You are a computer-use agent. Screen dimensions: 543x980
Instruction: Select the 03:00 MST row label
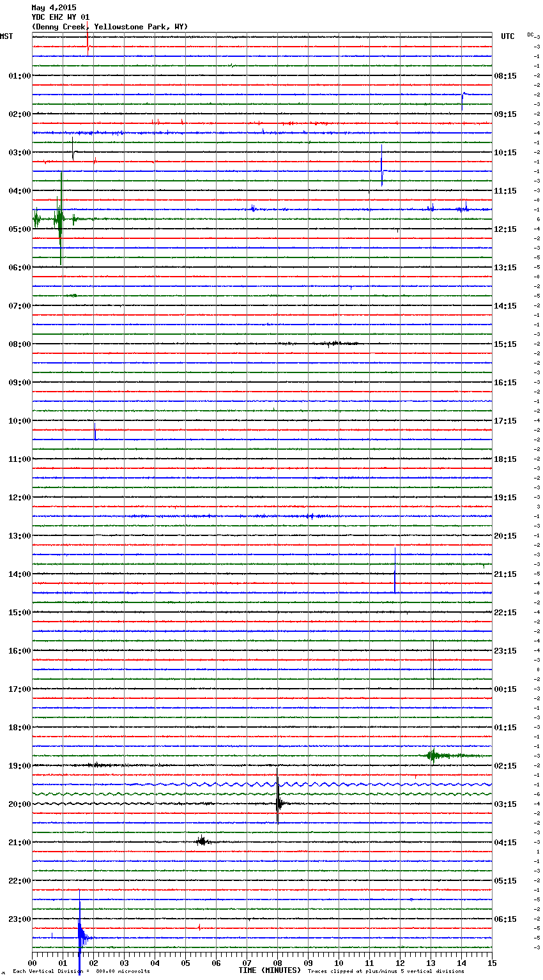point(20,153)
